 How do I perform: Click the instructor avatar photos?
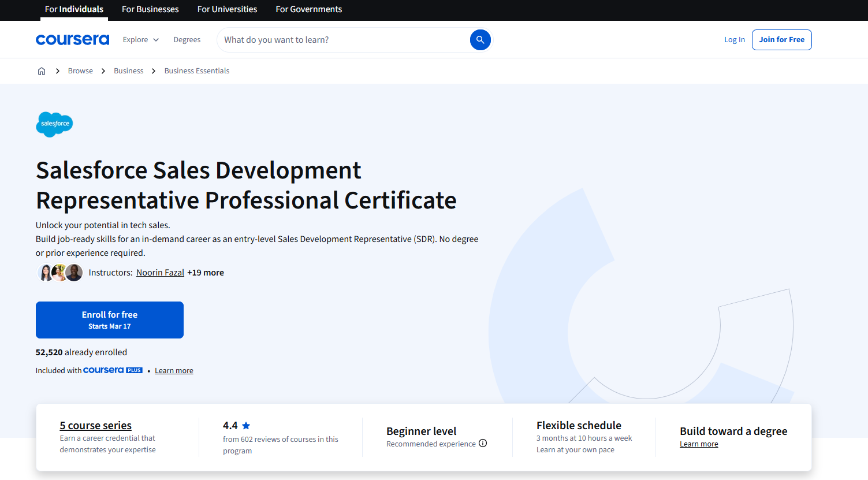(x=60, y=273)
